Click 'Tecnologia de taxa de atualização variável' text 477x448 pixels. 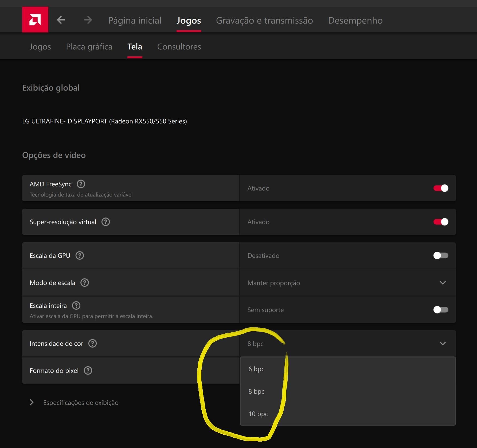[81, 195]
